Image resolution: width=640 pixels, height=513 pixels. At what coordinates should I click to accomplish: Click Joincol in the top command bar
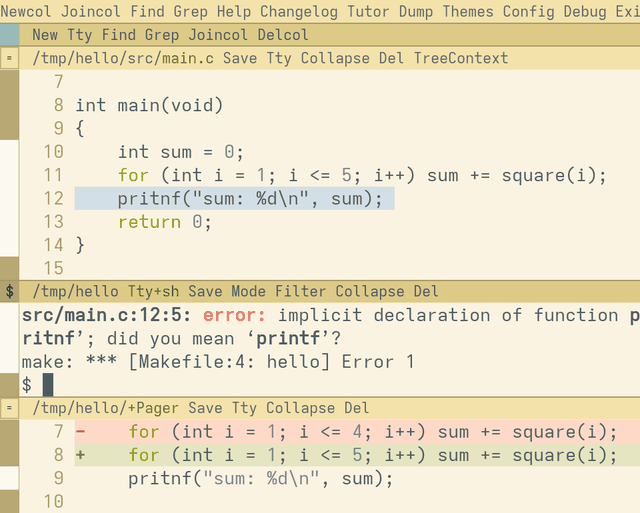point(91,11)
